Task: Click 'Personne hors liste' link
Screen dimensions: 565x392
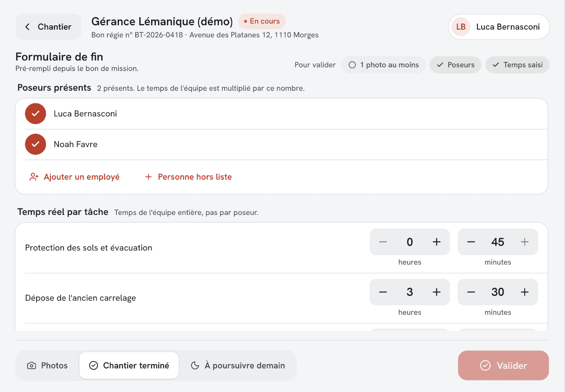Action: click(188, 177)
